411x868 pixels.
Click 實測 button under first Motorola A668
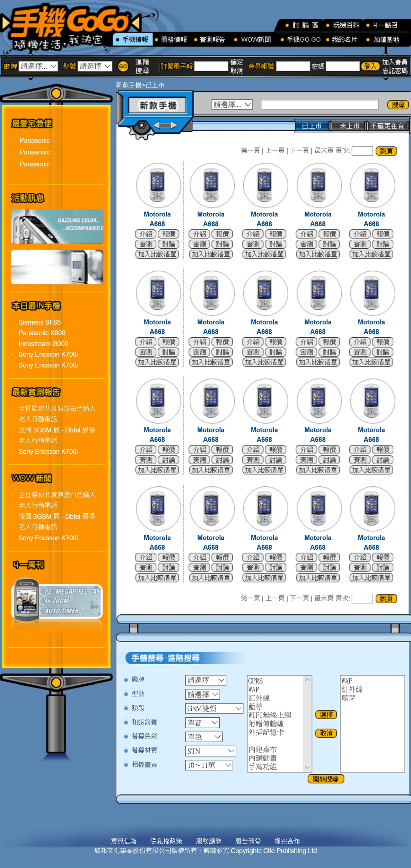(146, 244)
